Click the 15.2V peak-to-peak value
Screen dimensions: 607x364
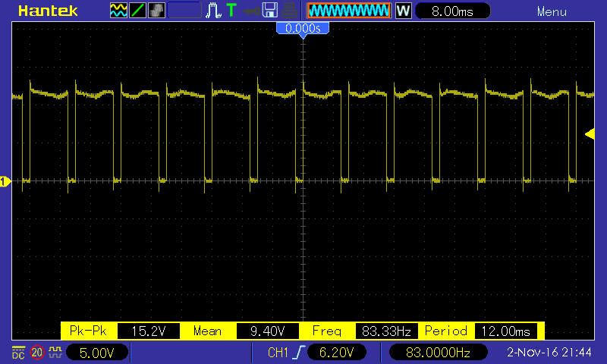149,331
